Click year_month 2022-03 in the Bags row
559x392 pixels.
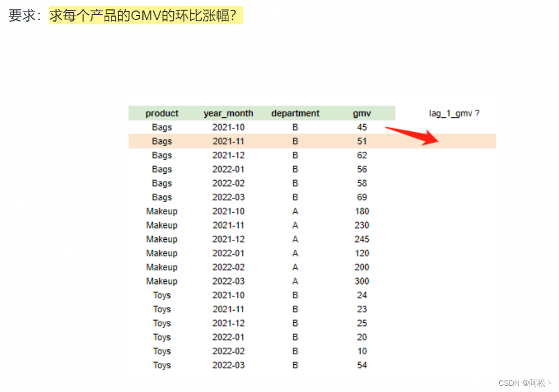pos(228,197)
